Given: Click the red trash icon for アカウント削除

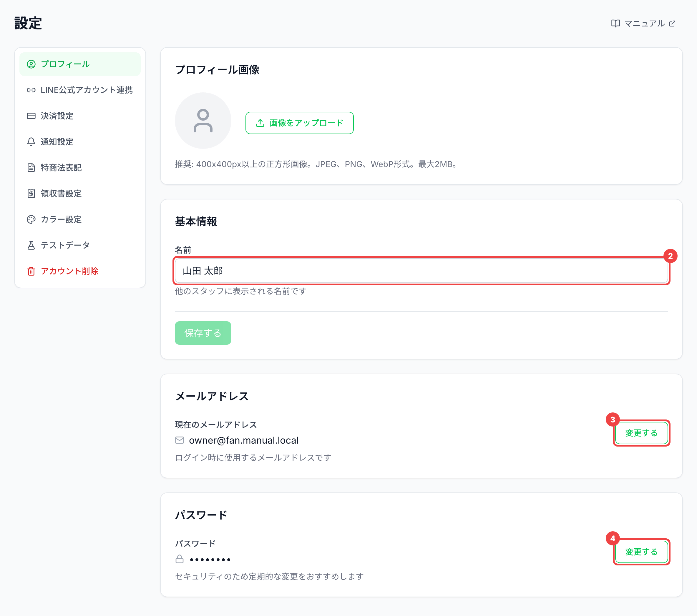Looking at the screenshot, I should tap(31, 271).
